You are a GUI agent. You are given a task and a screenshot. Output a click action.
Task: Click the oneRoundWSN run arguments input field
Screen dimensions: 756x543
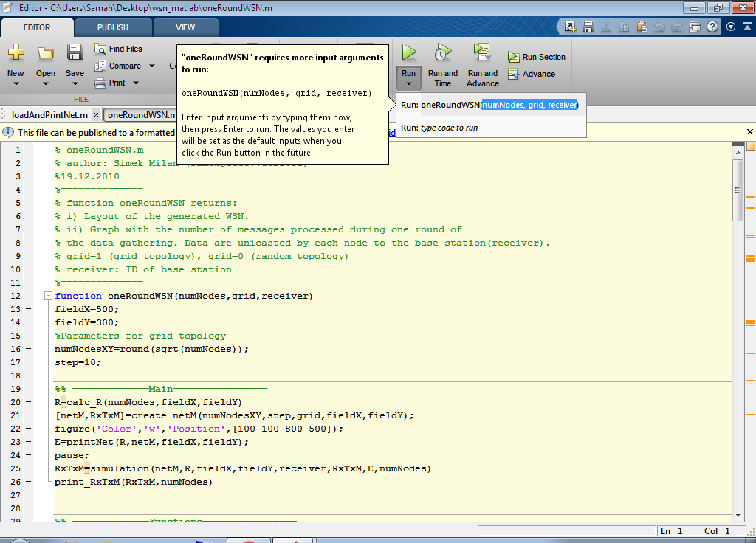click(529, 105)
